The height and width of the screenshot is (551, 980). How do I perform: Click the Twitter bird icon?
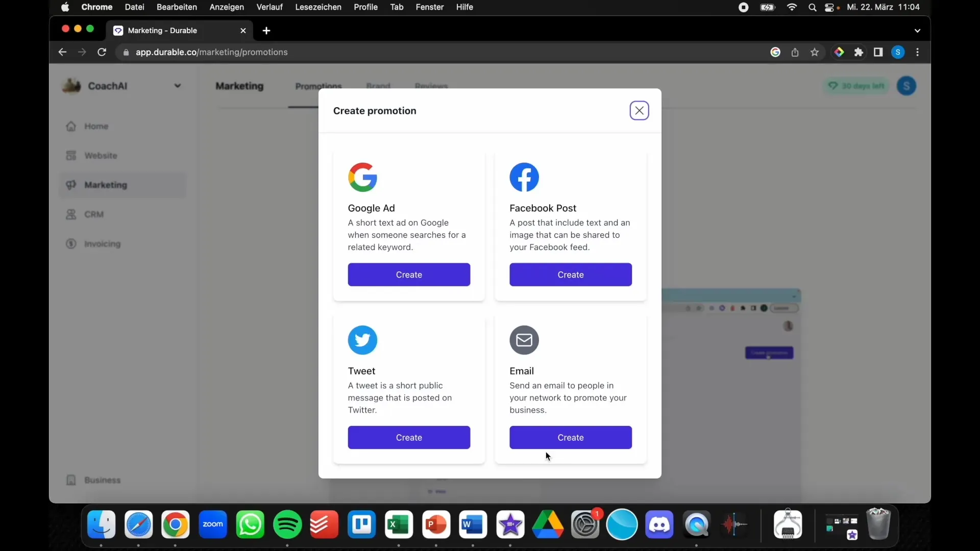tap(362, 340)
